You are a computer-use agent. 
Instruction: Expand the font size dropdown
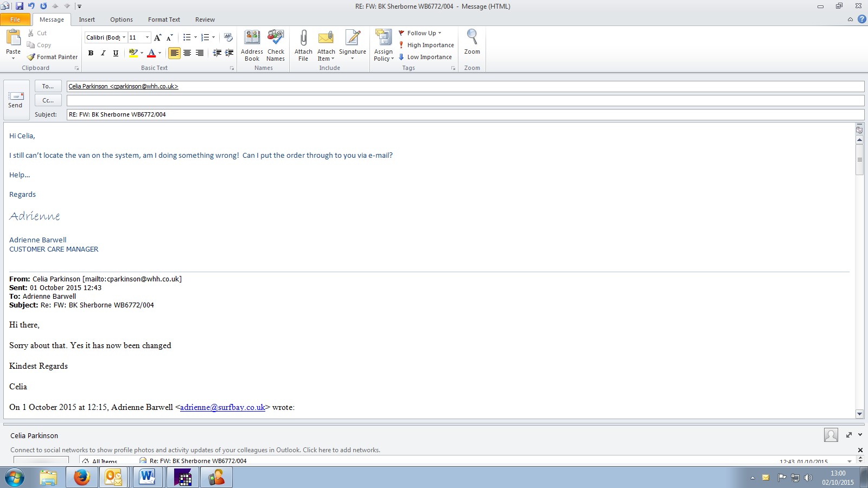click(147, 37)
